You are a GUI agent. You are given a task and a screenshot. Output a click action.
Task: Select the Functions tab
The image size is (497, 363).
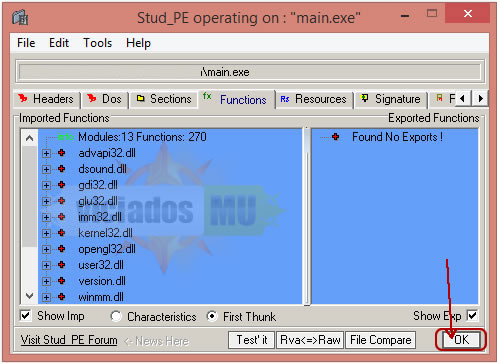pos(236,99)
